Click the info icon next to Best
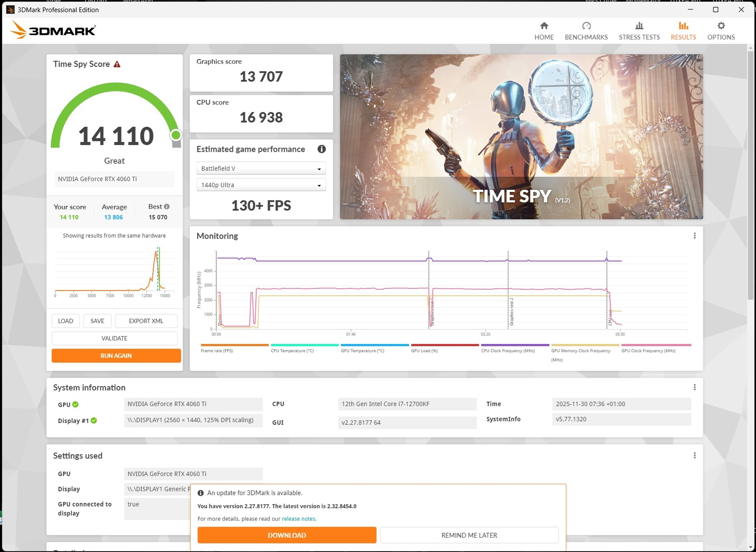This screenshot has width=756, height=552. [x=167, y=207]
